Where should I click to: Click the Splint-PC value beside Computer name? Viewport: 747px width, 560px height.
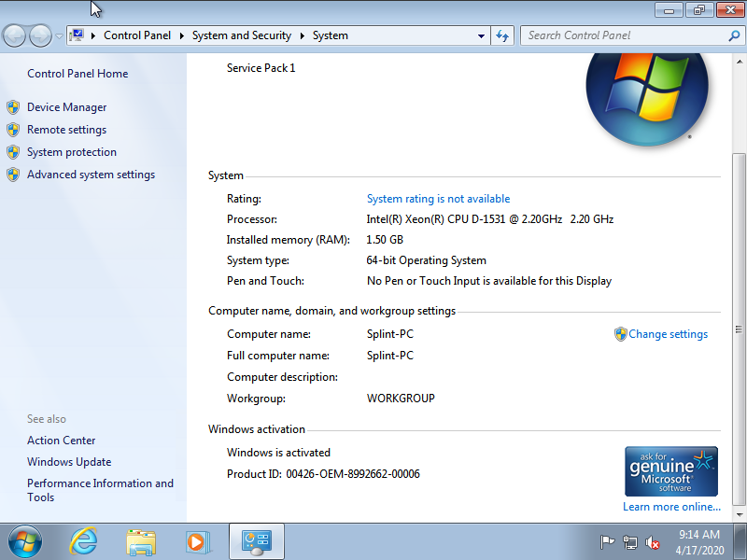pyautogui.click(x=390, y=334)
